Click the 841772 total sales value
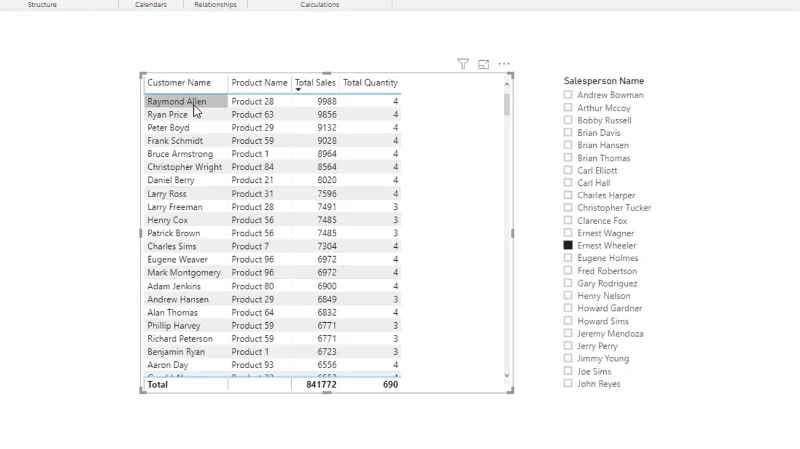Screen dimensions: 800x449 pyautogui.click(x=321, y=385)
